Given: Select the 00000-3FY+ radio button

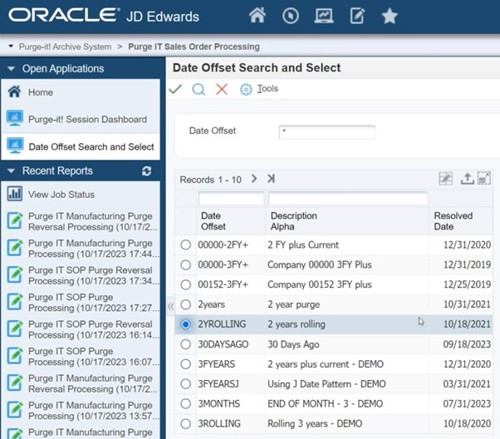Looking at the screenshot, I should point(186,265).
